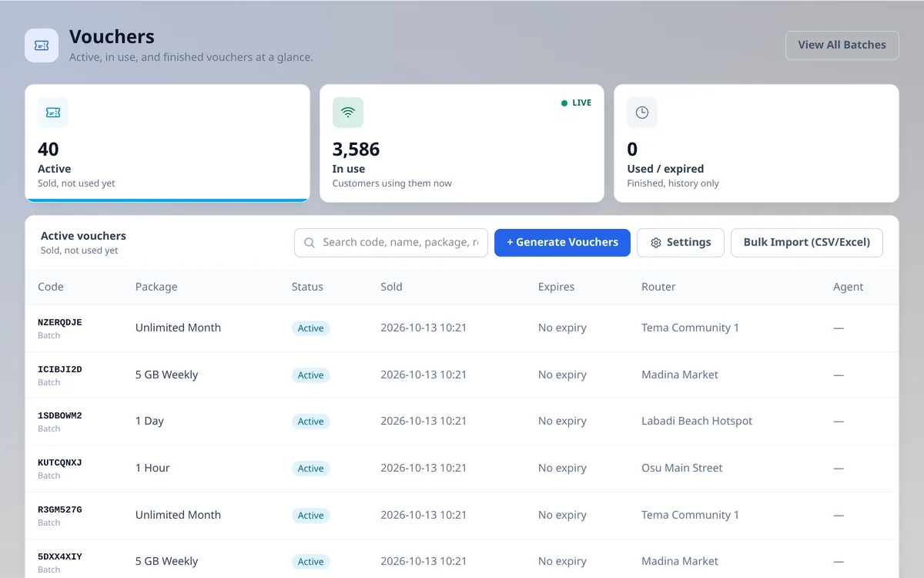The image size is (924, 578).
Task: Click Tema Community 1 router in NZERQDJE row
Action: [x=690, y=328]
